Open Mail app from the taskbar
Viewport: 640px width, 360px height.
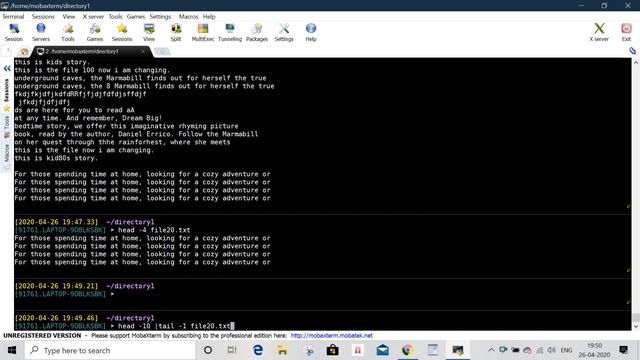[x=382, y=350]
